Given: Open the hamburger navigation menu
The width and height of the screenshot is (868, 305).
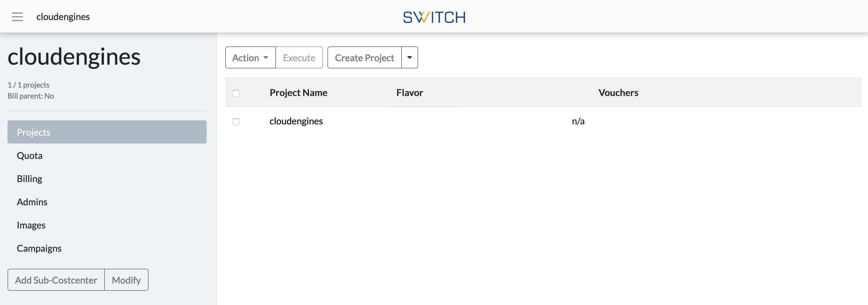Looking at the screenshot, I should pyautogui.click(x=17, y=17).
